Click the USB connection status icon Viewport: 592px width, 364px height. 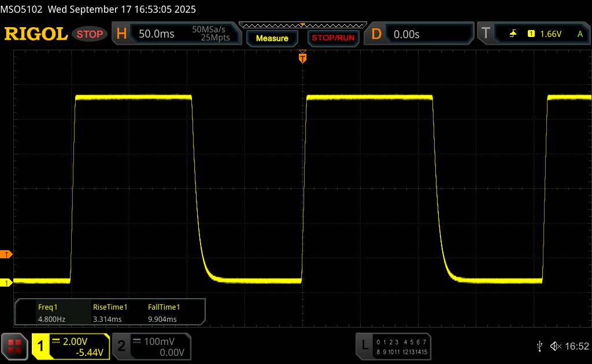[539, 346]
